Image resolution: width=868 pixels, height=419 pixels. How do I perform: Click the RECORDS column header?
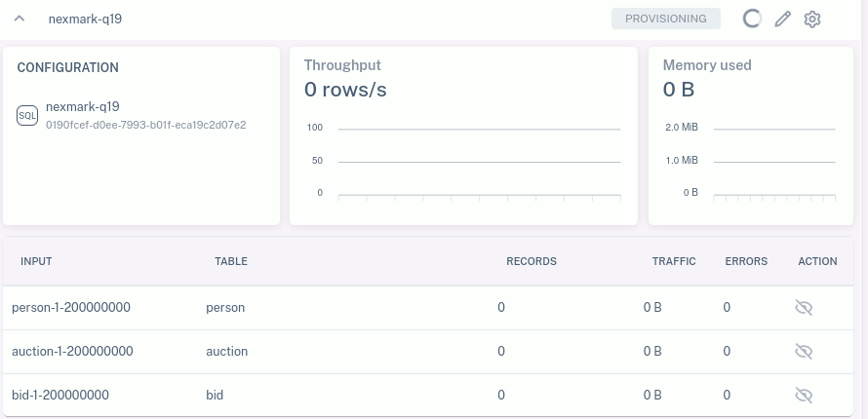(x=532, y=261)
